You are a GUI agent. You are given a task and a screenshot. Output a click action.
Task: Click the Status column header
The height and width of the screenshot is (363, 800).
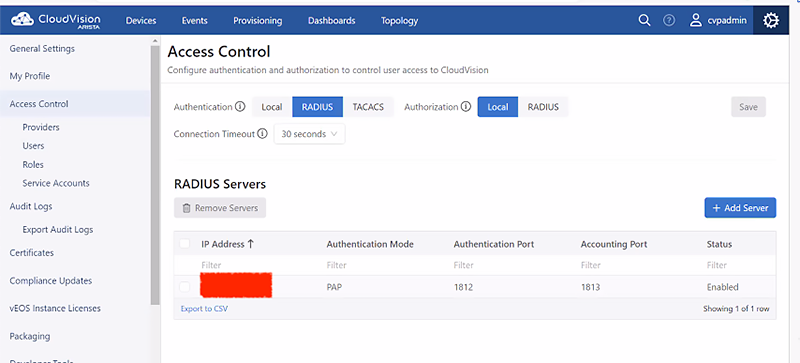[x=719, y=244]
